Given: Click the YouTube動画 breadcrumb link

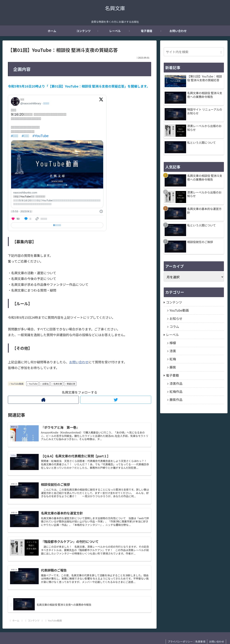Looking at the screenshot, I should point(55,621).
